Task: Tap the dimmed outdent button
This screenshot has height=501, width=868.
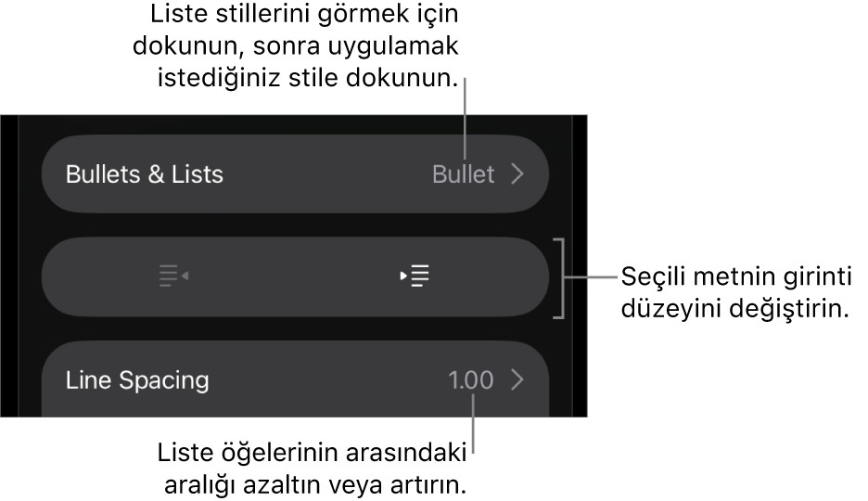Action: [173, 276]
